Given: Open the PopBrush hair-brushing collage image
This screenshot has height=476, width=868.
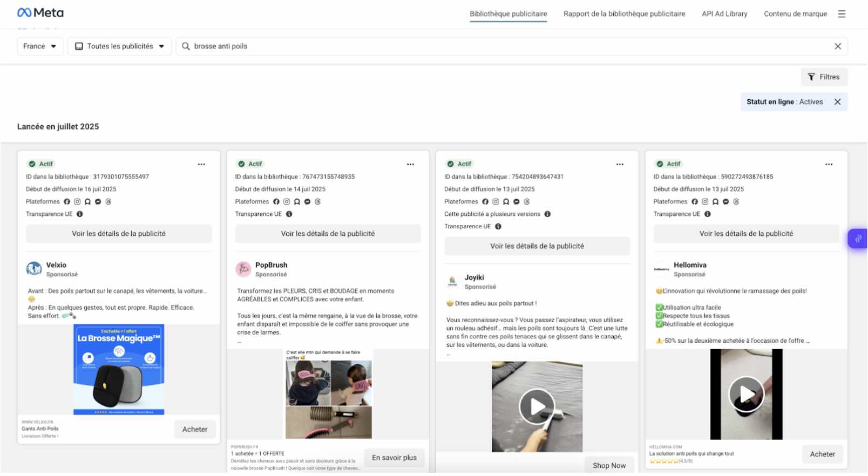Looking at the screenshot, I should pos(329,394).
